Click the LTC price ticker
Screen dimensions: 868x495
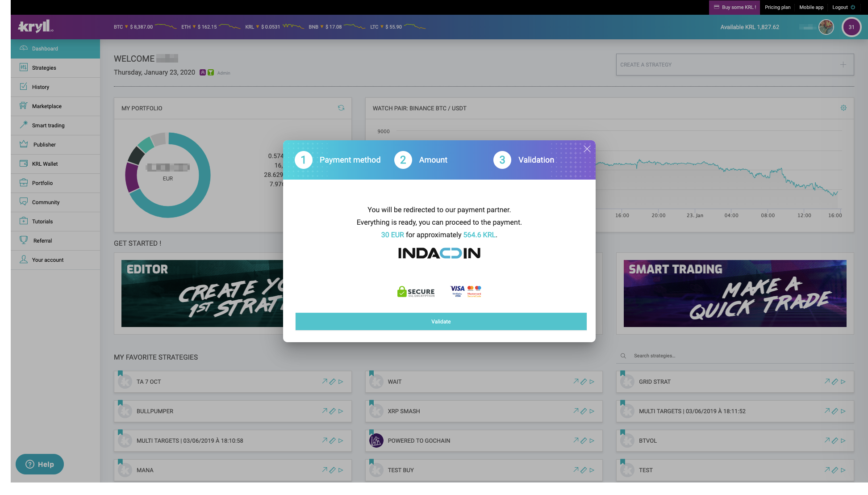click(398, 27)
